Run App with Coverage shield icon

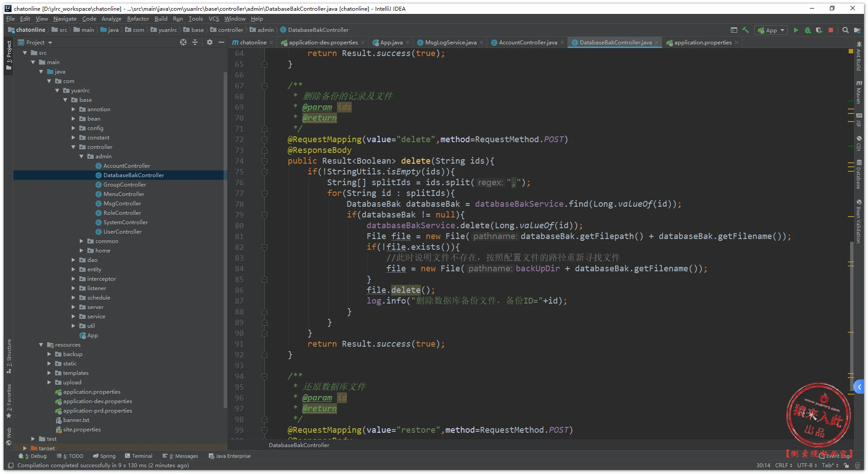pyautogui.click(x=819, y=30)
